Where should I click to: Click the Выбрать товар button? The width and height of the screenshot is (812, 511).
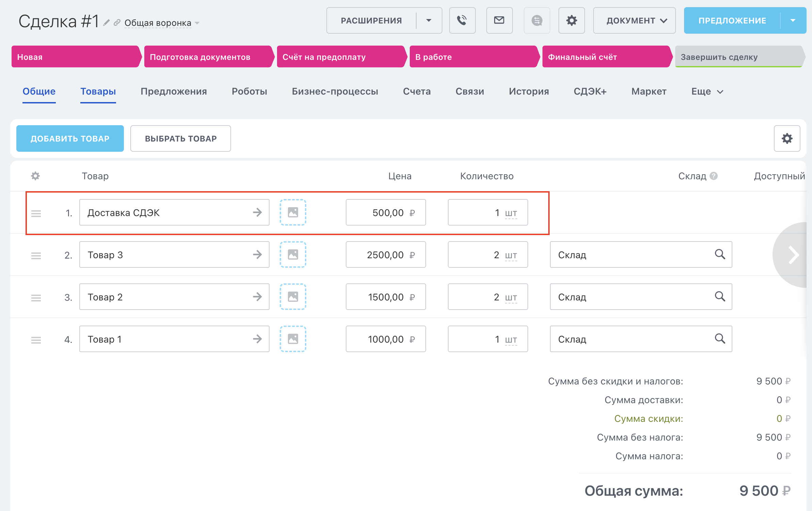point(180,138)
